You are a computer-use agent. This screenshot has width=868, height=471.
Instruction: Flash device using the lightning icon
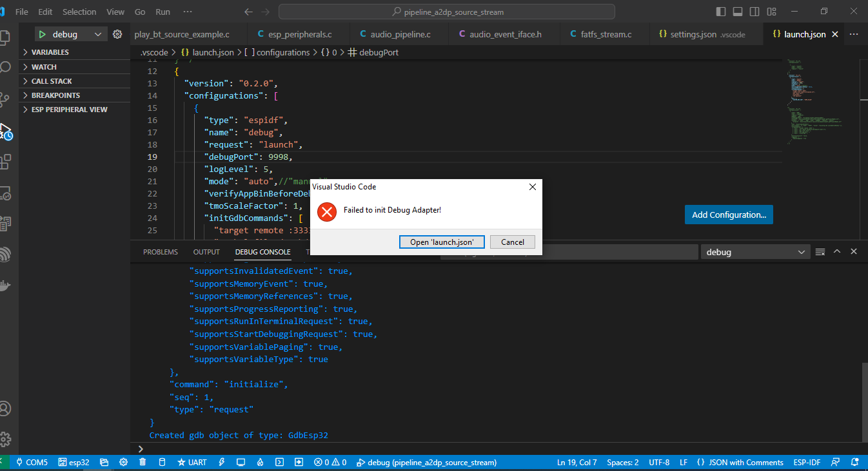click(222, 463)
